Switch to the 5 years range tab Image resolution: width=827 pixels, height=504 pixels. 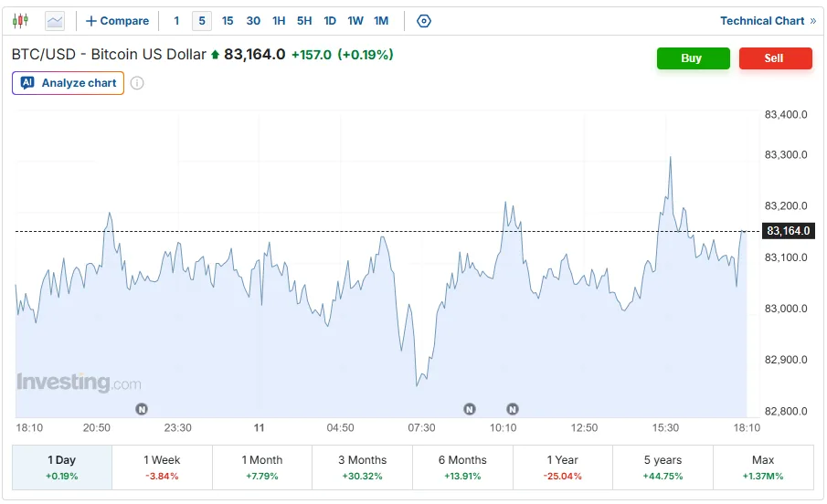(x=663, y=467)
